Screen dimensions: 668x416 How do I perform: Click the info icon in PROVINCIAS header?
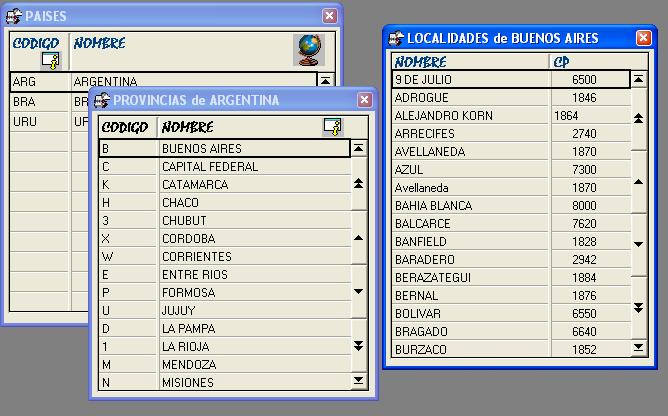333,127
